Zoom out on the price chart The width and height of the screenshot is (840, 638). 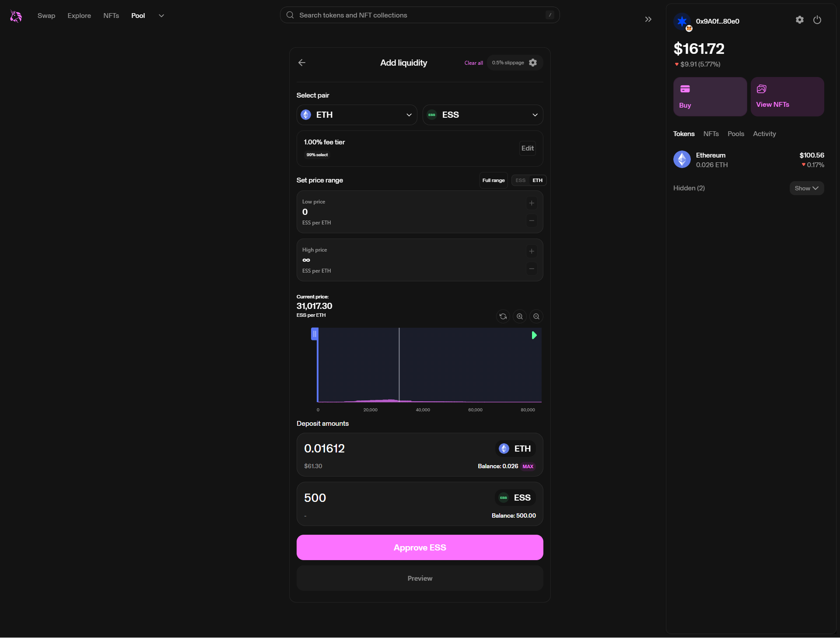coord(536,316)
